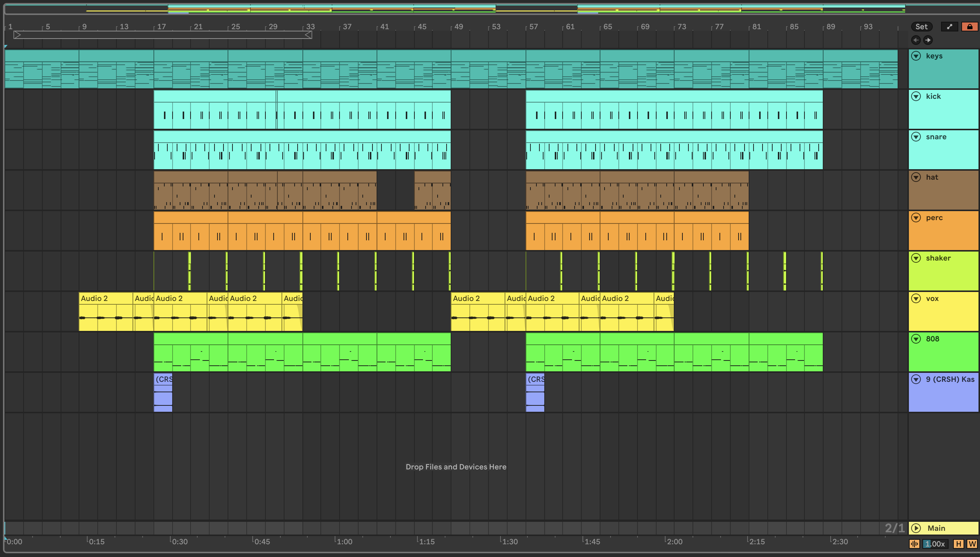
Task: Select the shaker track name
Action: [938, 258]
